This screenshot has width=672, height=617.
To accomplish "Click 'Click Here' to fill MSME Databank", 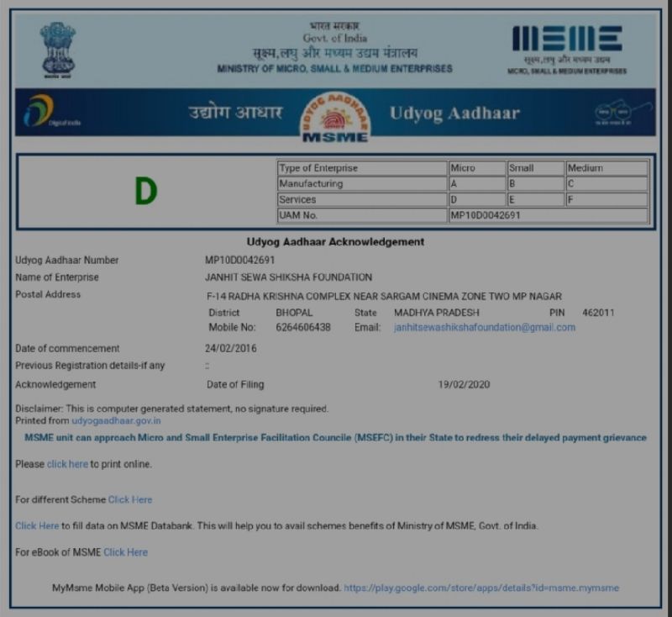I will click(37, 526).
